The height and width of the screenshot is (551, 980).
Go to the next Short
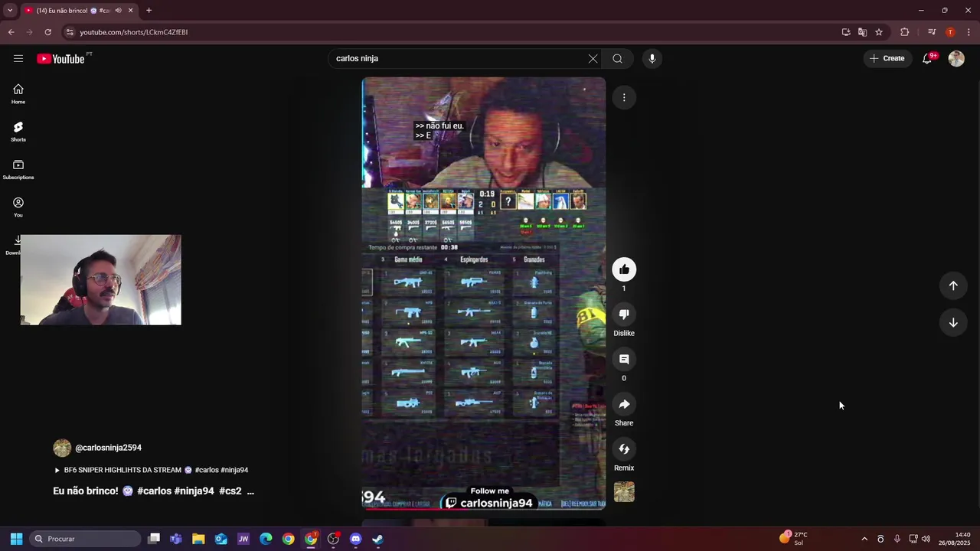(953, 323)
